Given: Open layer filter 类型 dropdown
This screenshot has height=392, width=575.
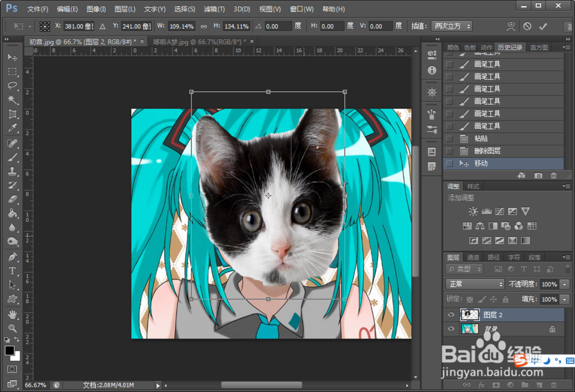Looking at the screenshot, I should pyautogui.click(x=465, y=269).
